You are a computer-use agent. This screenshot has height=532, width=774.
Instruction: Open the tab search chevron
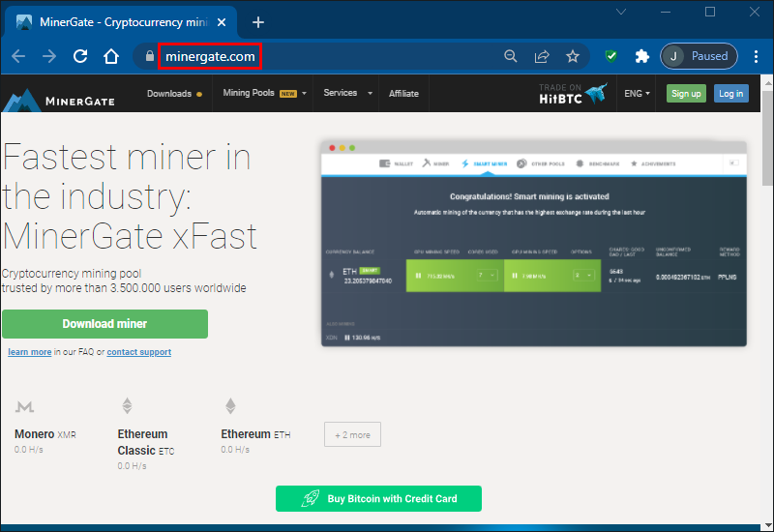[621, 12]
